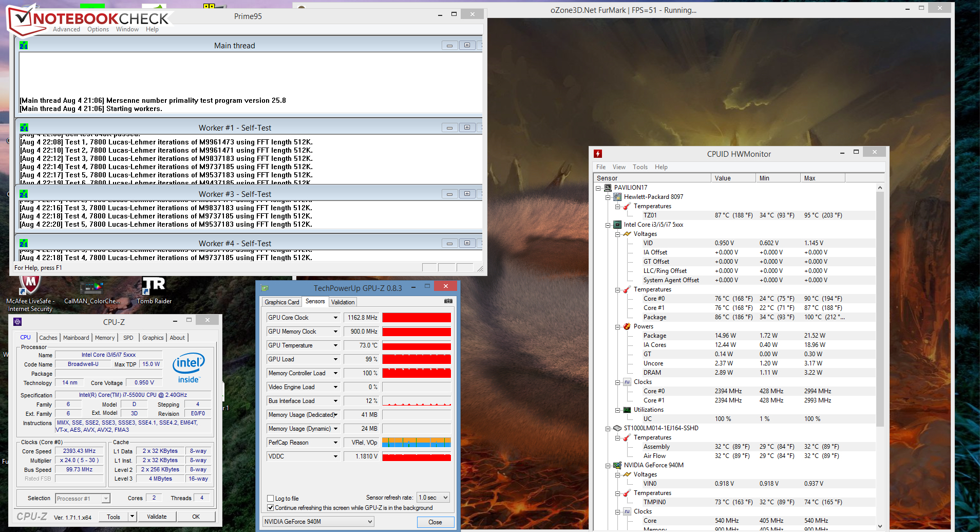Click the Worker #1 Self-Test window icon
The height and width of the screenshot is (532, 980).
(x=24, y=127)
